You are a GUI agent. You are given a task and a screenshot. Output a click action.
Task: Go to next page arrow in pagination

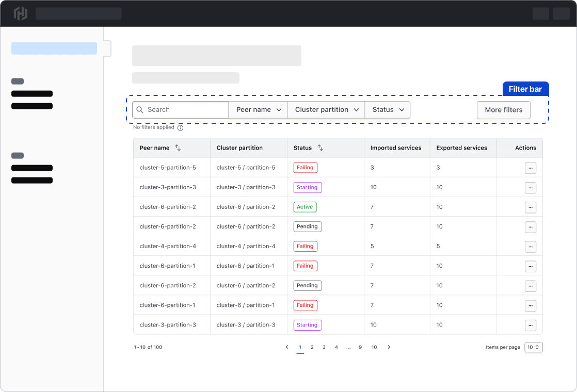pyautogui.click(x=389, y=347)
